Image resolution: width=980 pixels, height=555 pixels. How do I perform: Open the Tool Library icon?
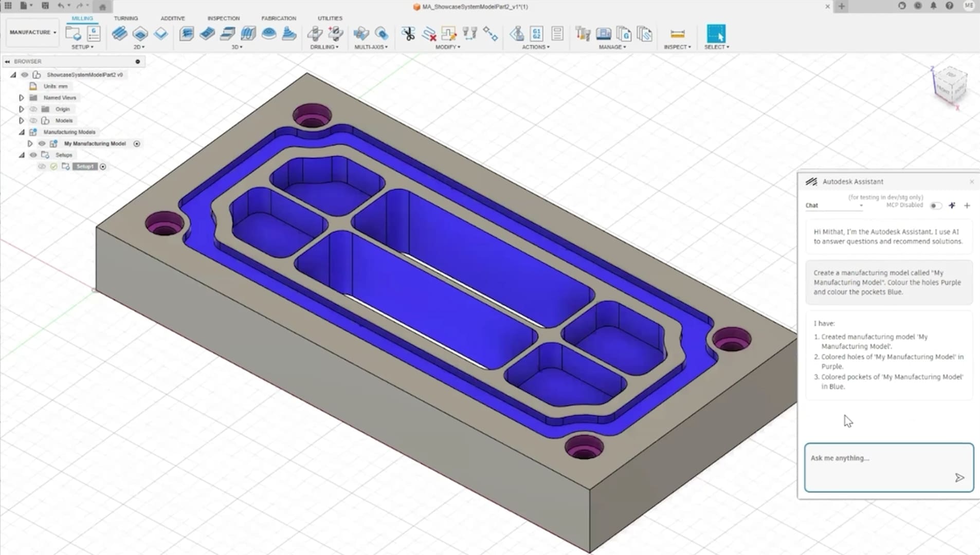point(583,34)
